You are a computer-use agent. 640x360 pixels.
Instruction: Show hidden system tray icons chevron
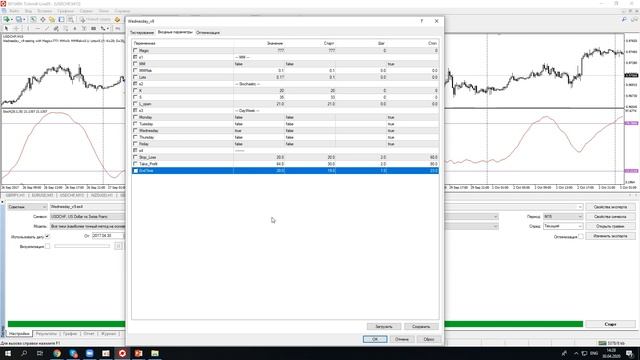click(576, 353)
